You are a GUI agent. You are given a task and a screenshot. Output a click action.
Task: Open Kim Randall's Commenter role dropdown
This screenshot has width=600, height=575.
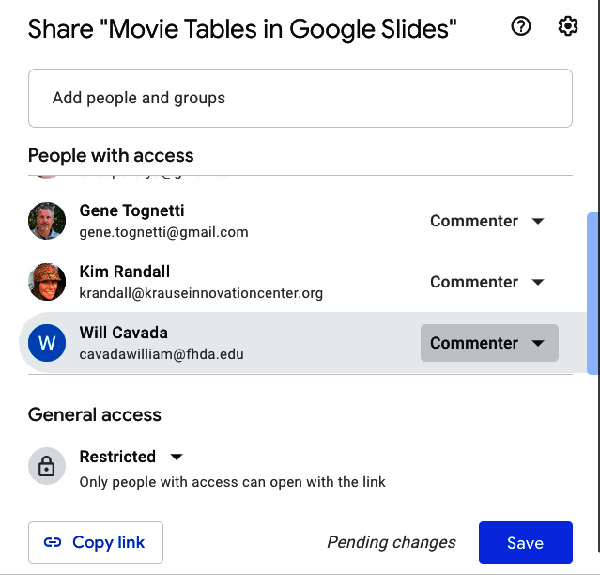(488, 282)
